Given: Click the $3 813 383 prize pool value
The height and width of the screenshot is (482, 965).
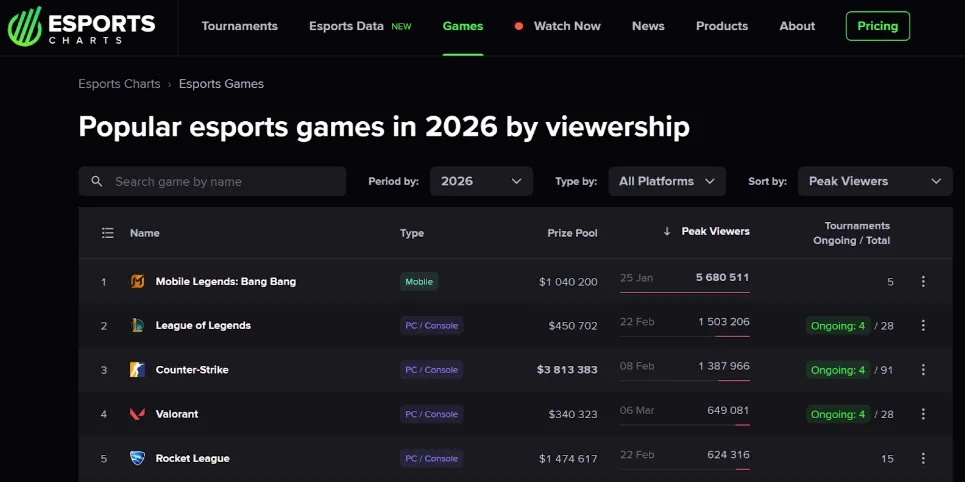Looking at the screenshot, I should [567, 370].
